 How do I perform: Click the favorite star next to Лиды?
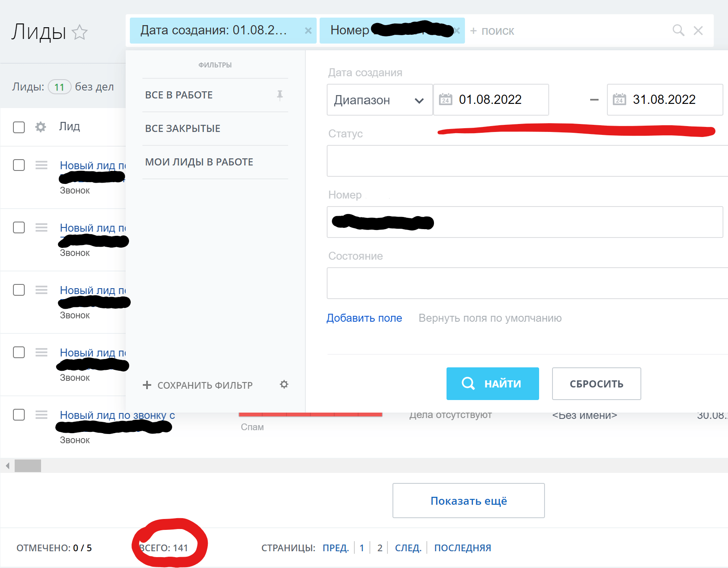[x=79, y=32]
